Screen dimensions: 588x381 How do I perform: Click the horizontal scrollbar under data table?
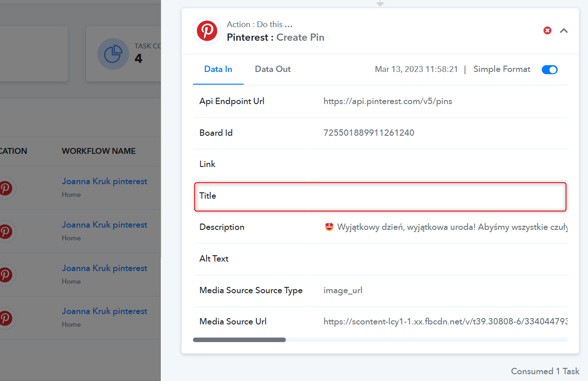coord(239,339)
